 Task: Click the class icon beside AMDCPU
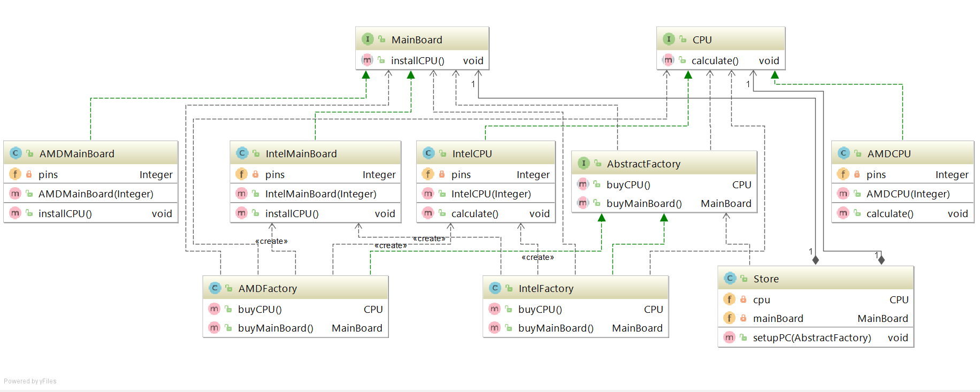[x=844, y=153]
